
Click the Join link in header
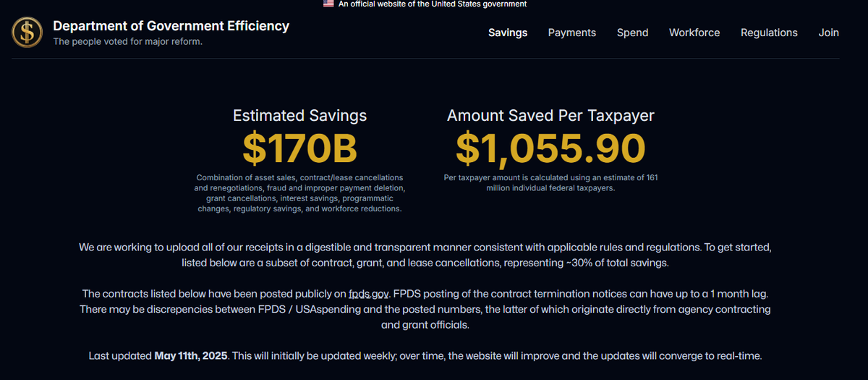(828, 33)
